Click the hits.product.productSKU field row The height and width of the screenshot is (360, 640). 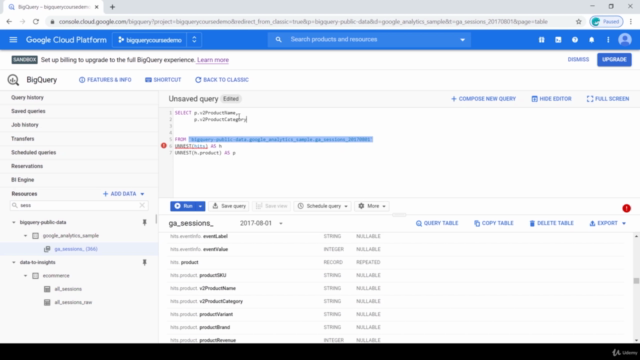click(397, 275)
